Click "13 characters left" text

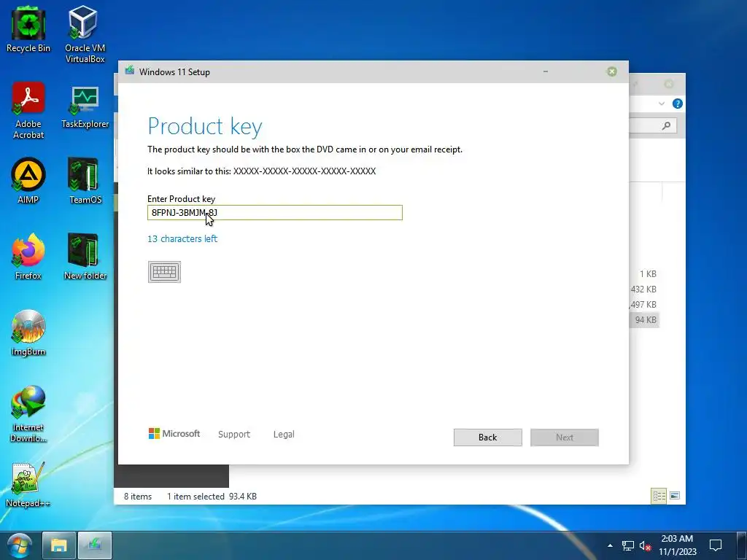point(182,238)
